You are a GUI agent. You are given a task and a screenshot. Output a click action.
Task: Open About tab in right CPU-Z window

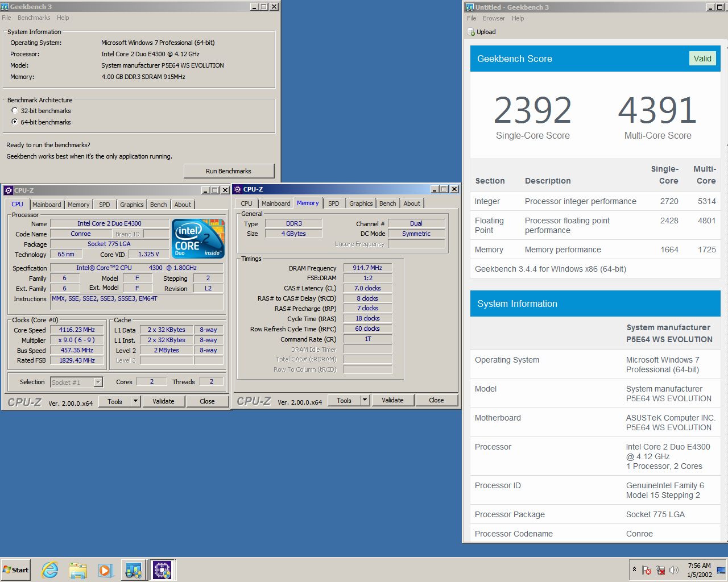412,203
